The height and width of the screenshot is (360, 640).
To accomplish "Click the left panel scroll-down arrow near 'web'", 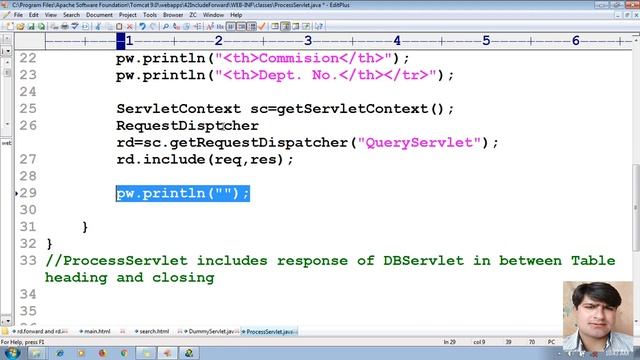I will (x=7, y=124).
